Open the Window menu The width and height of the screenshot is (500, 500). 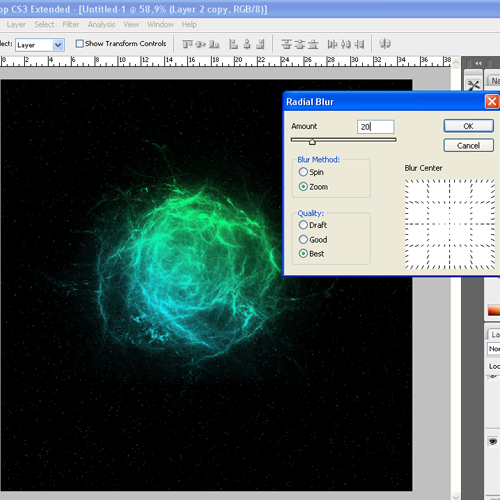pyautogui.click(x=160, y=25)
